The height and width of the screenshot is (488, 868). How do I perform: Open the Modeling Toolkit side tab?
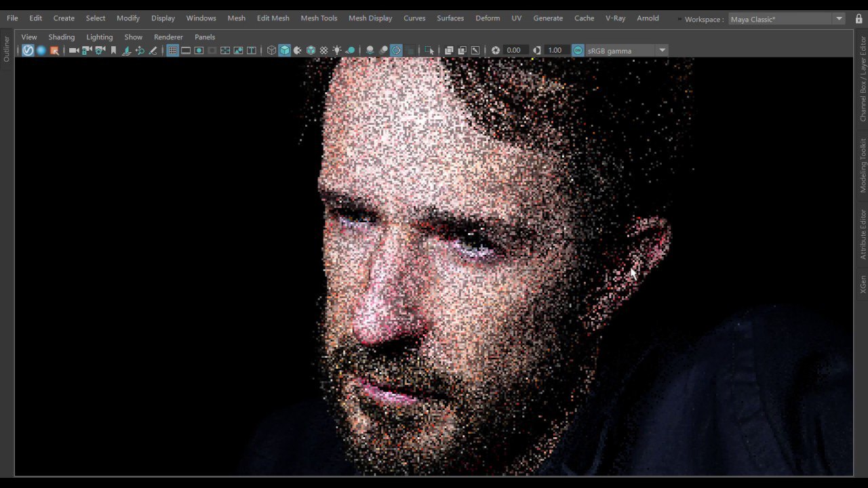[x=863, y=166]
